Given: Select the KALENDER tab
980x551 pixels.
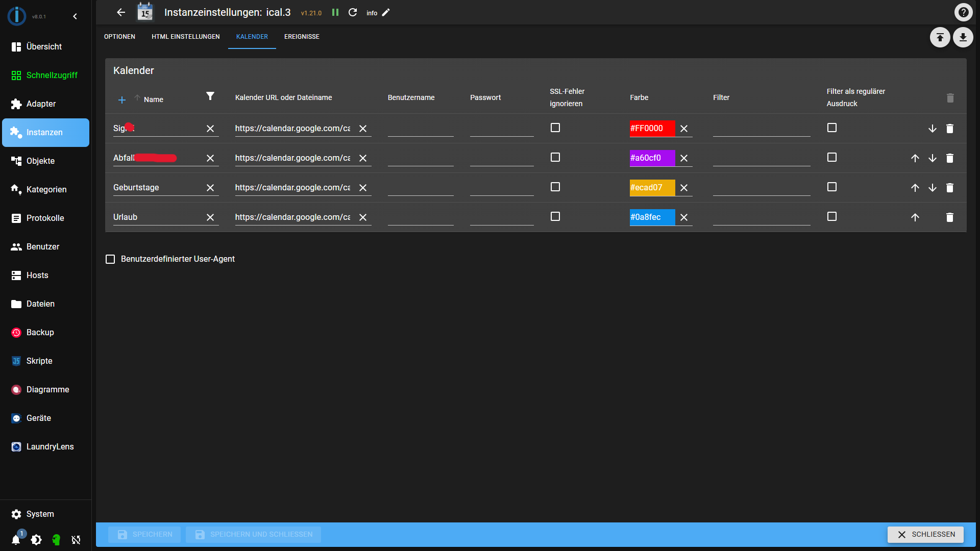Looking at the screenshot, I should pyautogui.click(x=252, y=37).
